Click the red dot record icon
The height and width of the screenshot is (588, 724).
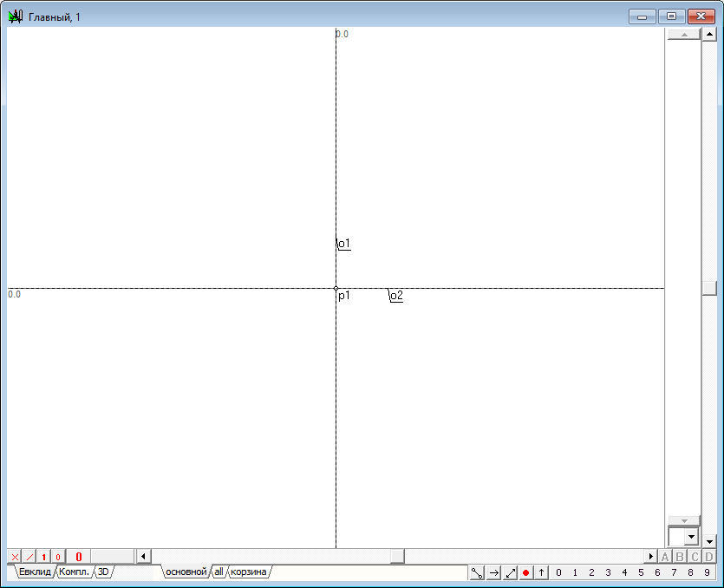point(525,572)
